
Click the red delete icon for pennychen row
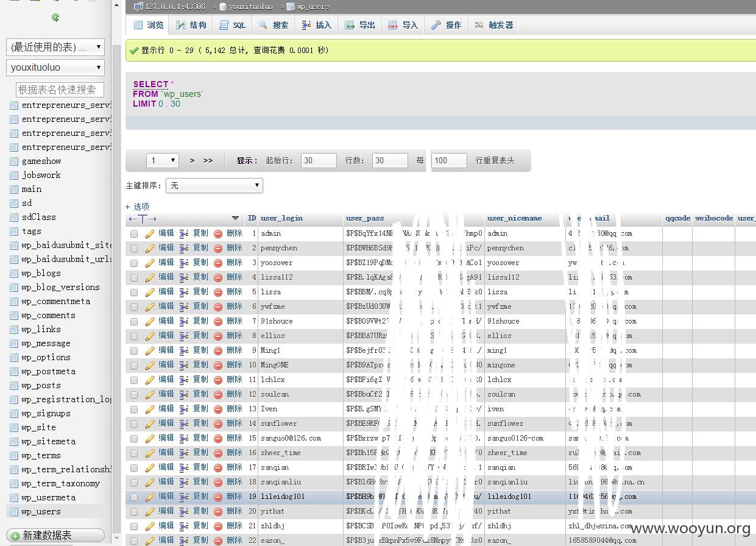click(218, 248)
